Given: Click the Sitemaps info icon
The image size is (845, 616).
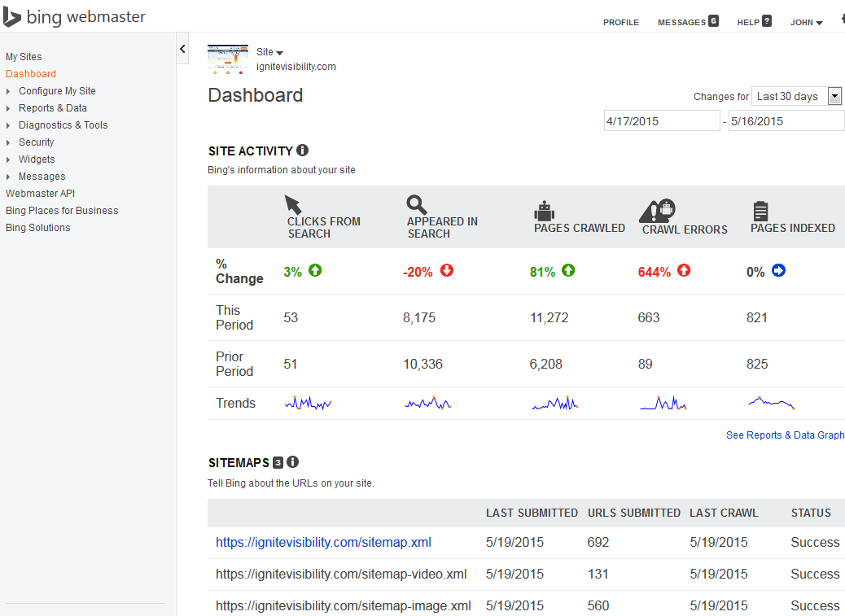Looking at the screenshot, I should coord(292,462).
